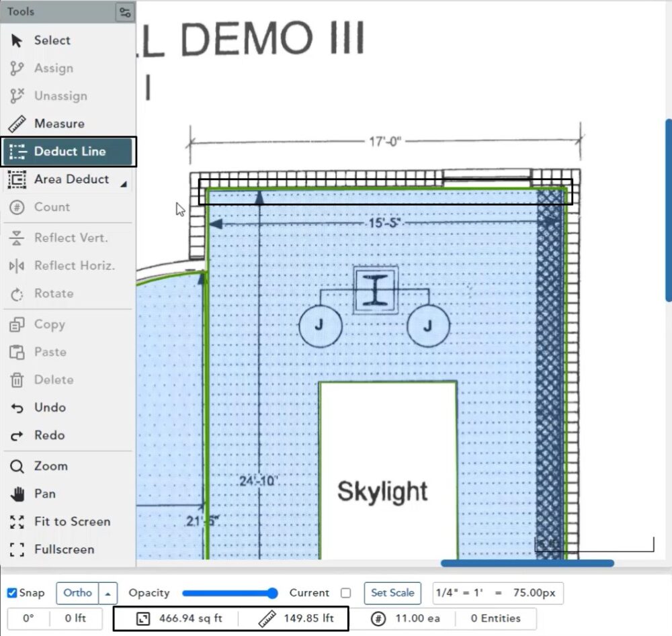Click the horizontal scrollbar under drawing
Viewport: 672px width, 636px height.
pyautogui.click(x=527, y=563)
